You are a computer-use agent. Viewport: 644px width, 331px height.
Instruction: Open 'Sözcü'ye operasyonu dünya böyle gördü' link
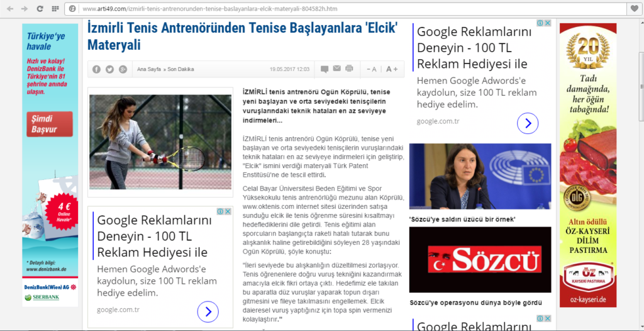pyautogui.click(x=475, y=303)
